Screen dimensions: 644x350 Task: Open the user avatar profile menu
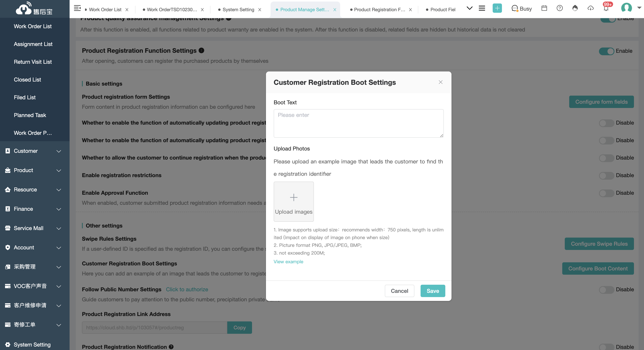click(626, 8)
